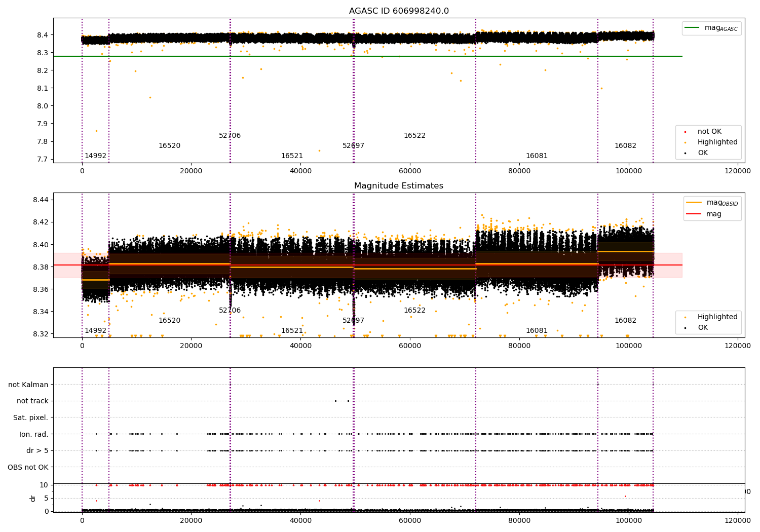The height and width of the screenshot is (532, 760).
Task: Click the 'not OK' legend entry
Action: [x=709, y=132]
